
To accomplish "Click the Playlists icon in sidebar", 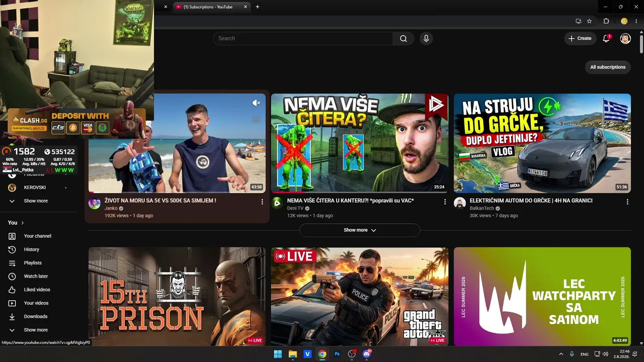I will [12, 263].
